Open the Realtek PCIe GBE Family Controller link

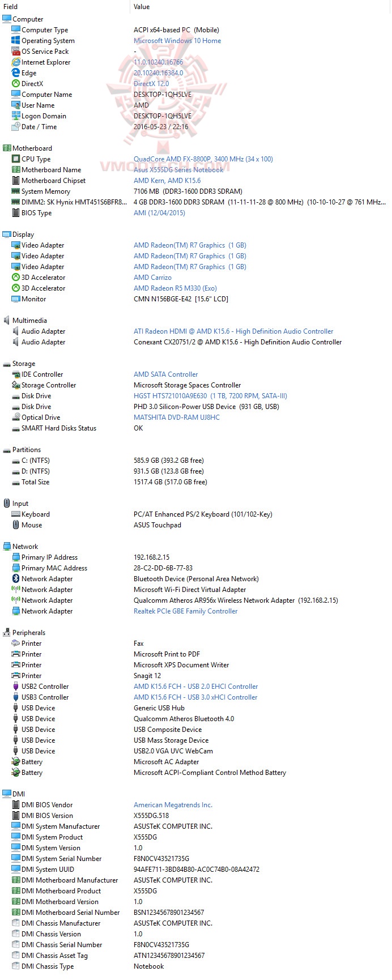click(x=186, y=611)
